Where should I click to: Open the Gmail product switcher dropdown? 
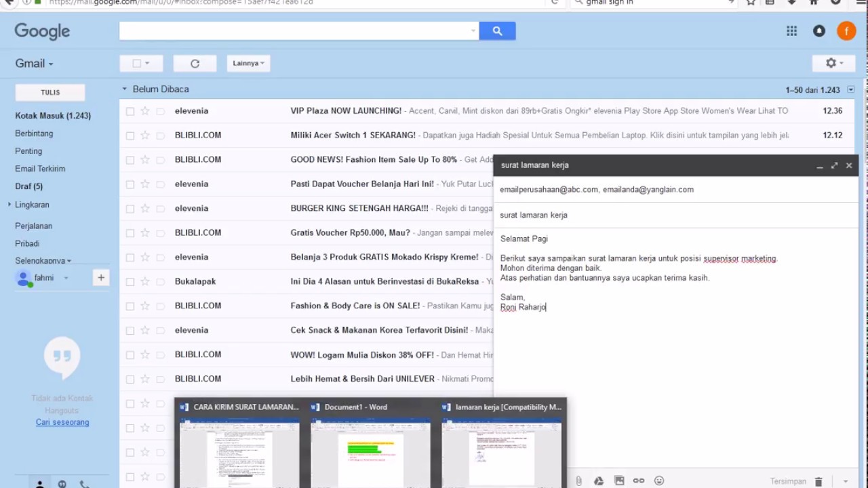tap(34, 63)
